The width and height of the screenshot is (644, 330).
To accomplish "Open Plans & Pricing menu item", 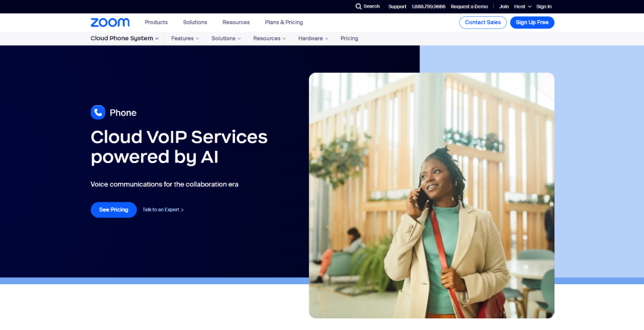I will coord(284,22).
